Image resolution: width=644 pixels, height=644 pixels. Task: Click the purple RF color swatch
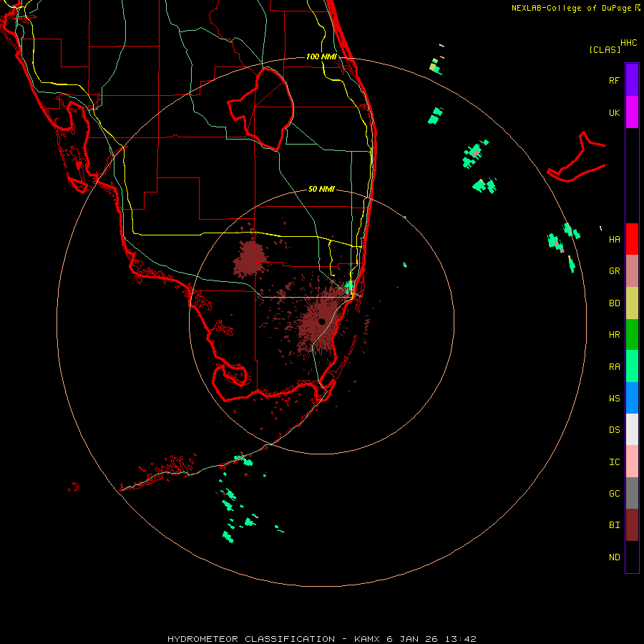(632, 80)
